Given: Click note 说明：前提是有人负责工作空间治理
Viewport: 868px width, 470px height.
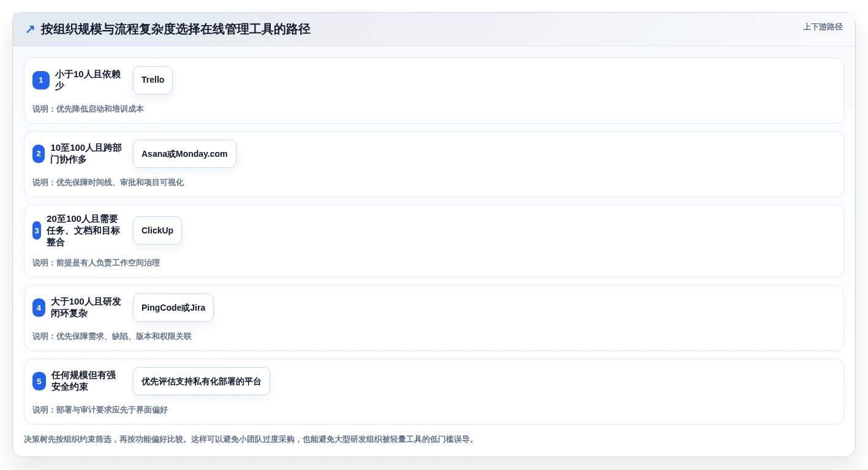Looking at the screenshot, I should tap(96, 263).
